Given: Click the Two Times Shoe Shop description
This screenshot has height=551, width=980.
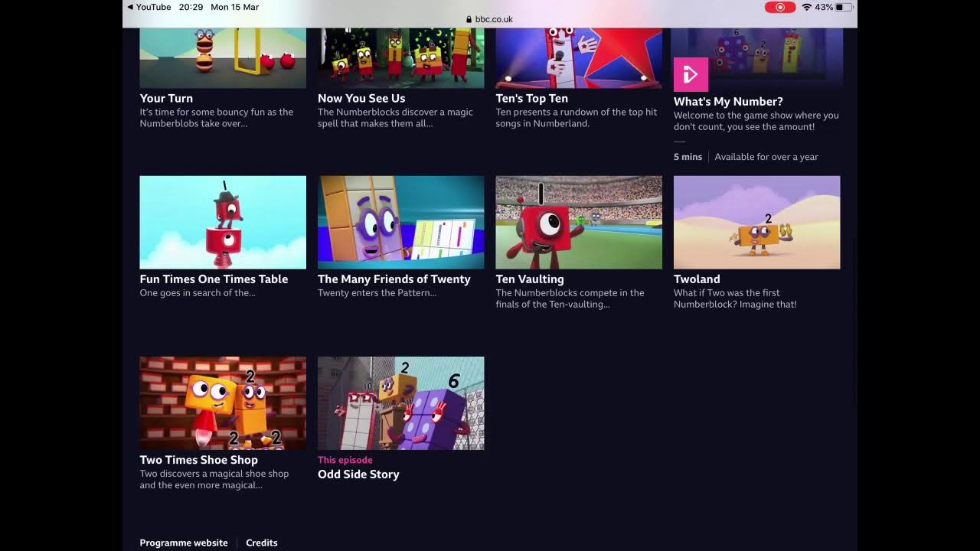Looking at the screenshot, I should click(x=214, y=479).
